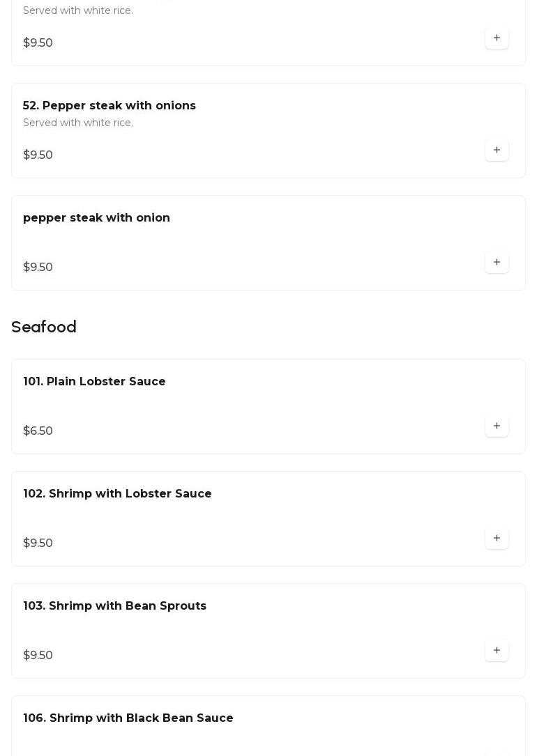The image size is (537, 756).
Task: Click the $9.50 price of 52. Pepper steak
Action: tap(38, 155)
